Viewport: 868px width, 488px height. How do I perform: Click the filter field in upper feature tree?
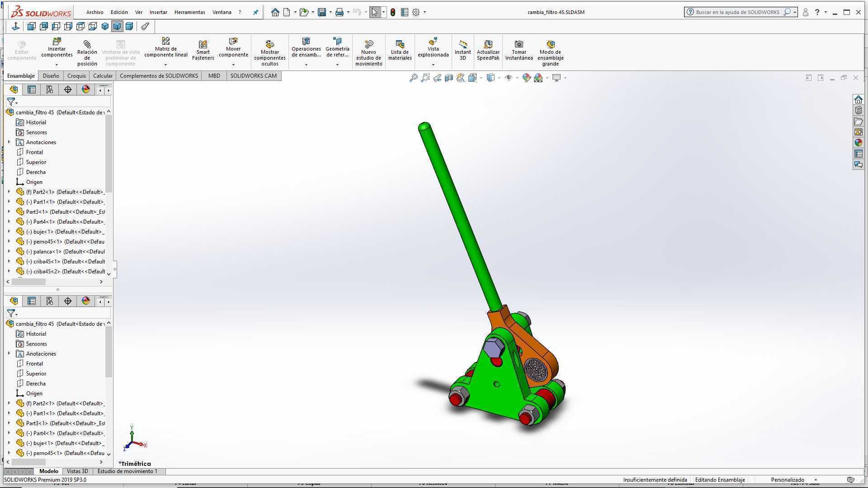[58, 102]
